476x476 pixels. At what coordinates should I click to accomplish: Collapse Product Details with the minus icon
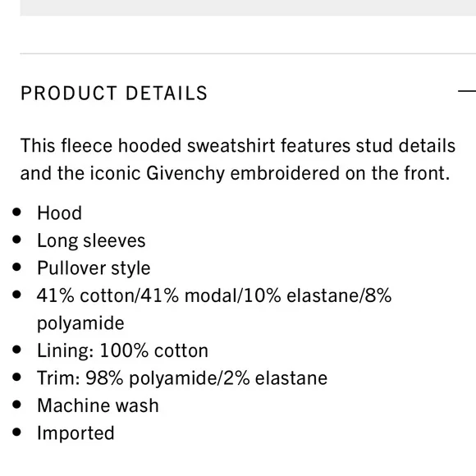click(467, 90)
